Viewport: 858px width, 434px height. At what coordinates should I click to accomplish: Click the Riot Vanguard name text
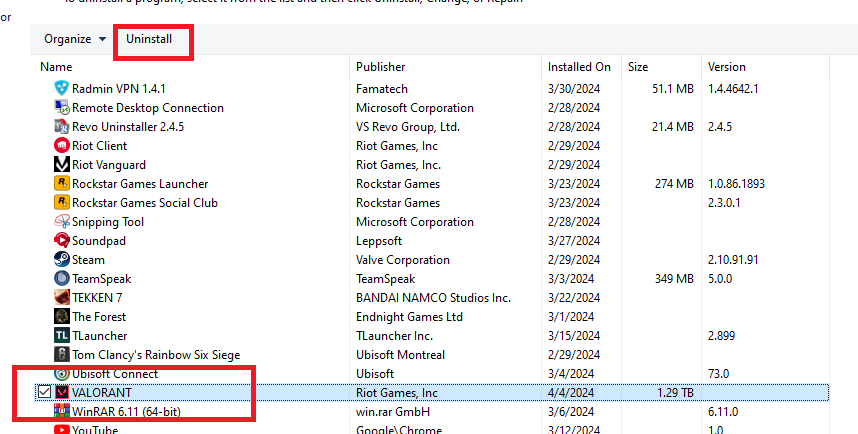pos(109,165)
